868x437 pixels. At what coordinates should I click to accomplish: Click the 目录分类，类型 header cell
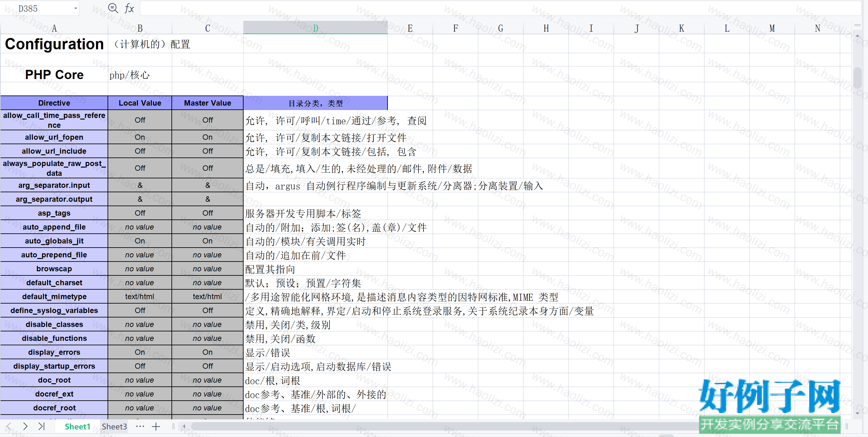point(315,103)
